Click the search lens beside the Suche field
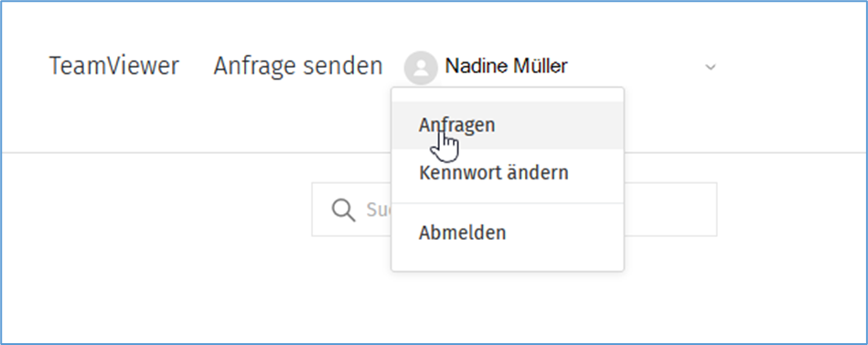Image resolution: width=868 pixels, height=345 pixels. pos(343,210)
